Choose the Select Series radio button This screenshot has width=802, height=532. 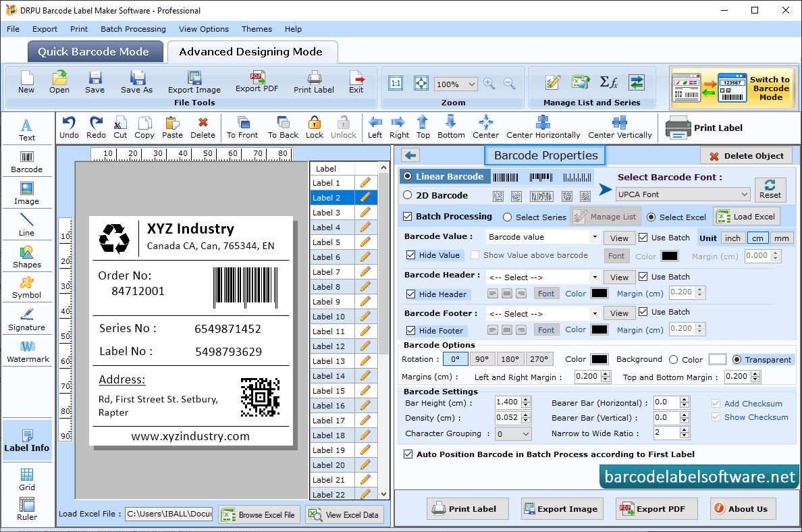[508, 217]
